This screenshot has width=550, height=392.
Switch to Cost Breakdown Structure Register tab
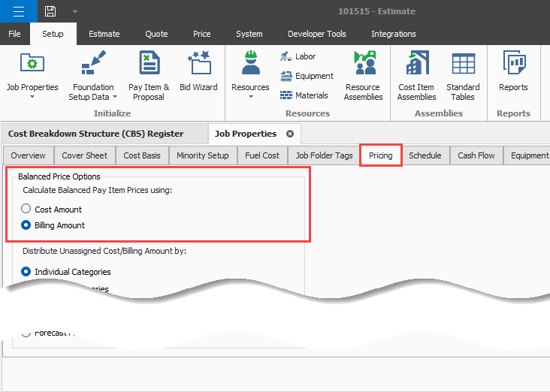[95, 134]
